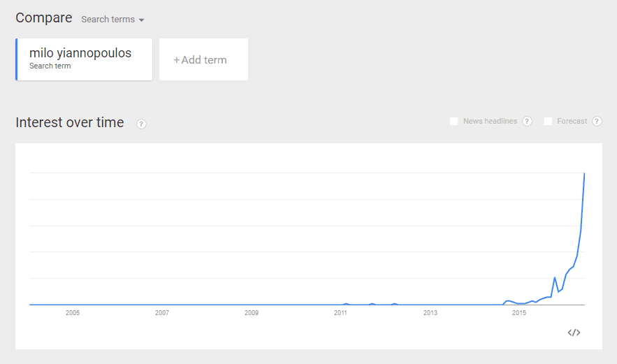Click the Add term button
Image resolution: width=617 pixels, height=364 pixels.
pyautogui.click(x=203, y=59)
